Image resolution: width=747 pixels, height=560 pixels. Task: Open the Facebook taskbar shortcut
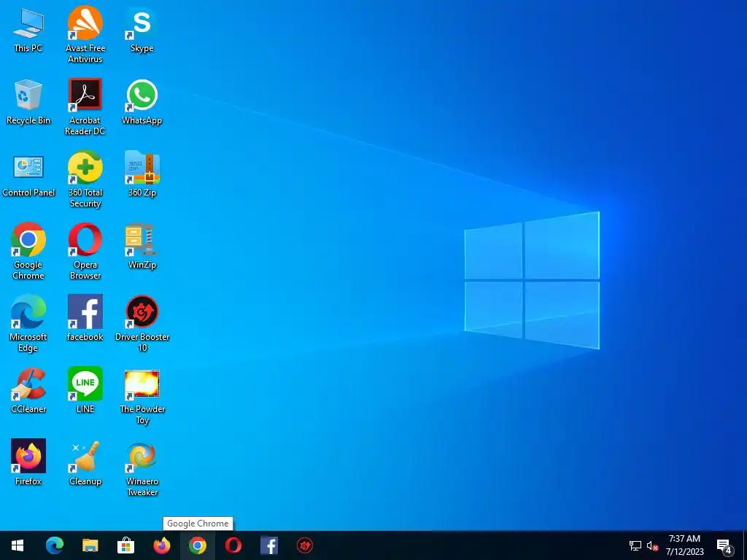coord(269,545)
